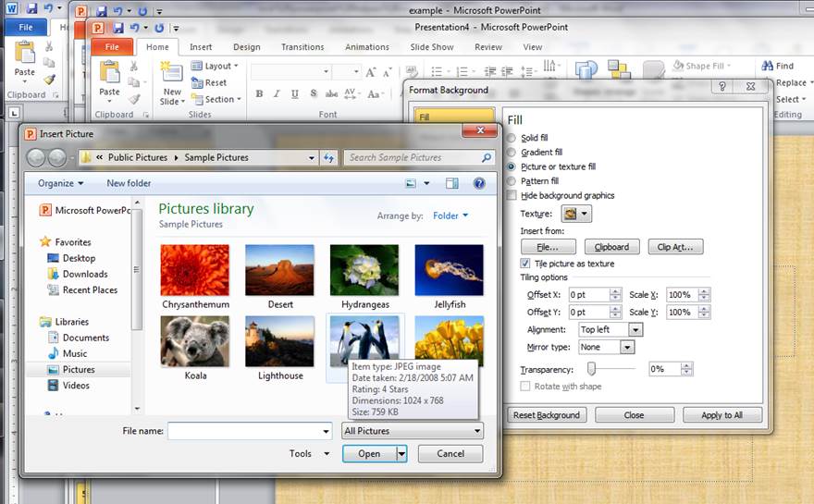The width and height of the screenshot is (814, 504).
Task: Click the refresh icon beside the address bar
Action: click(x=328, y=158)
